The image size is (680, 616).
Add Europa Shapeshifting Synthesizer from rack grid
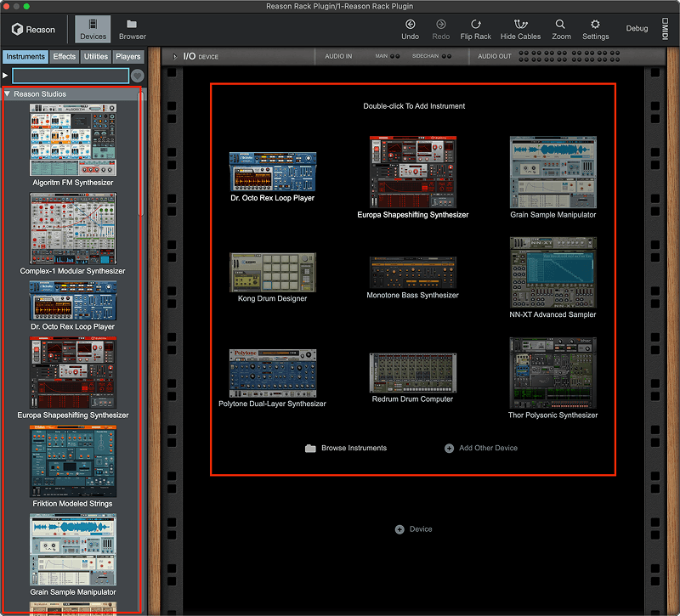pos(412,172)
